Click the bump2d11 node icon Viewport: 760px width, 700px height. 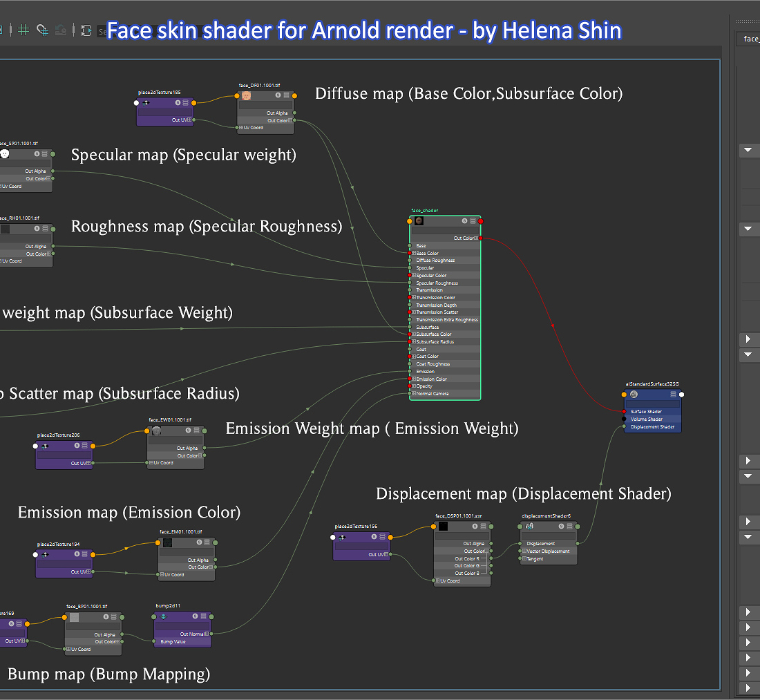(163, 616)
